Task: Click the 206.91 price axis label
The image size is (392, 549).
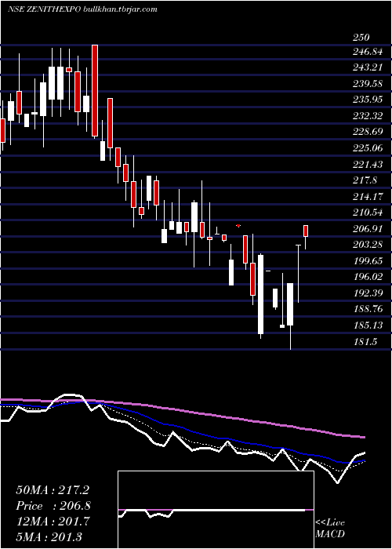Action: [x=368, y=229]
